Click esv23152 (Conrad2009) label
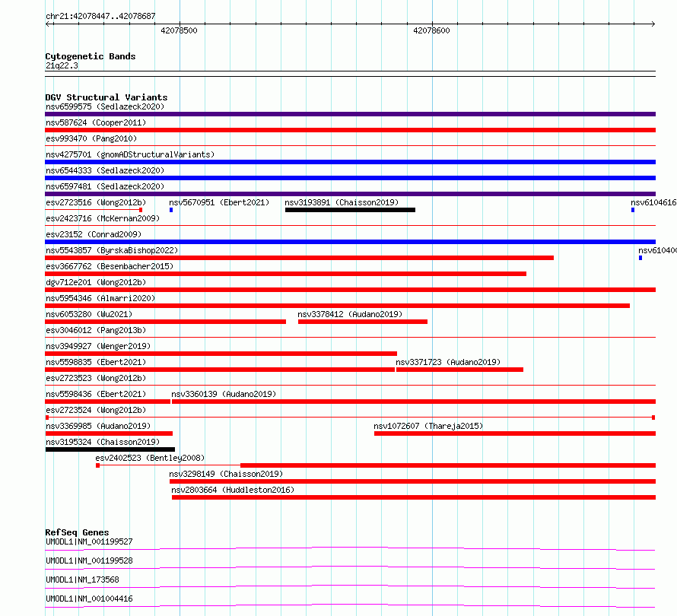 (x=94, y=234)
